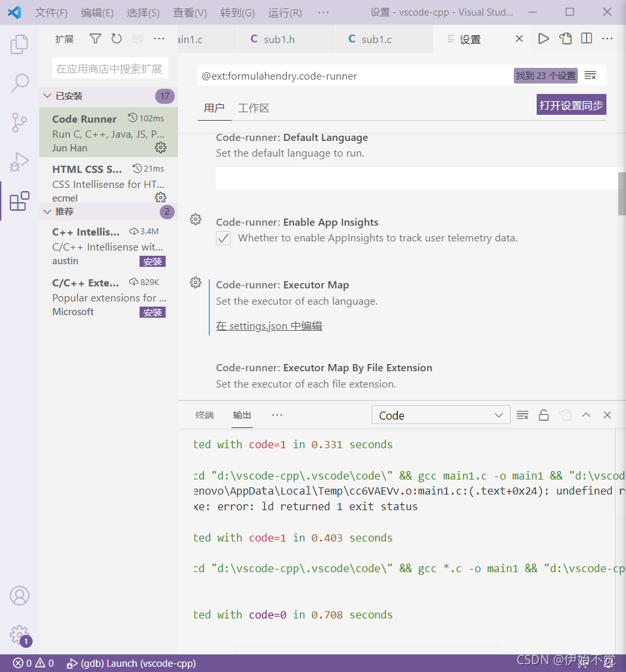This screenshot has height=672, width=626.
Task: Open the File menu
Action: coord(51,12)
